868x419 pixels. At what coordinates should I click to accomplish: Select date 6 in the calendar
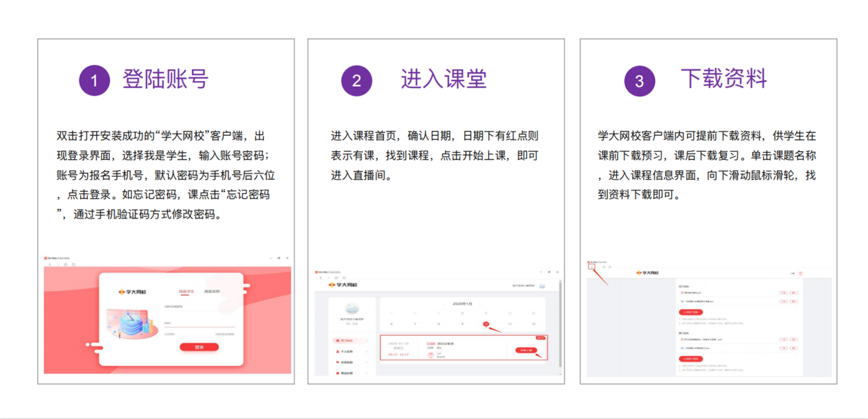click(x=391, y=324)
